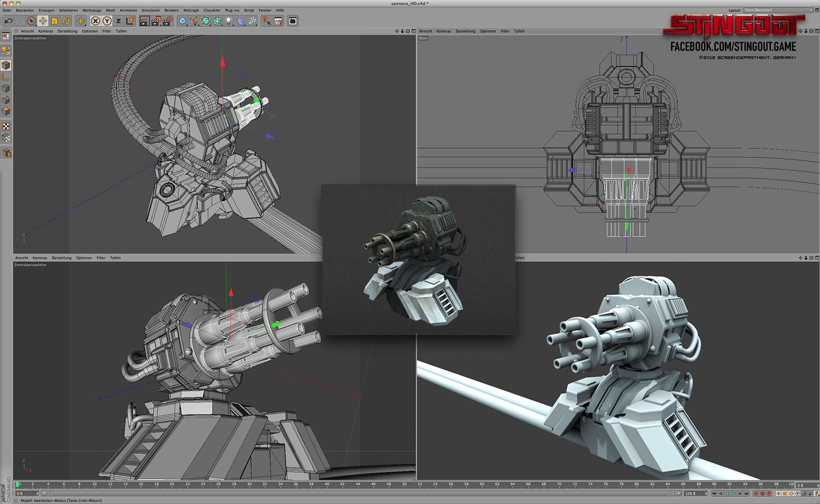This screenshot has width=820, height=504.
Task: Open the NURBS generators dropdown
Action: point(206,21)
